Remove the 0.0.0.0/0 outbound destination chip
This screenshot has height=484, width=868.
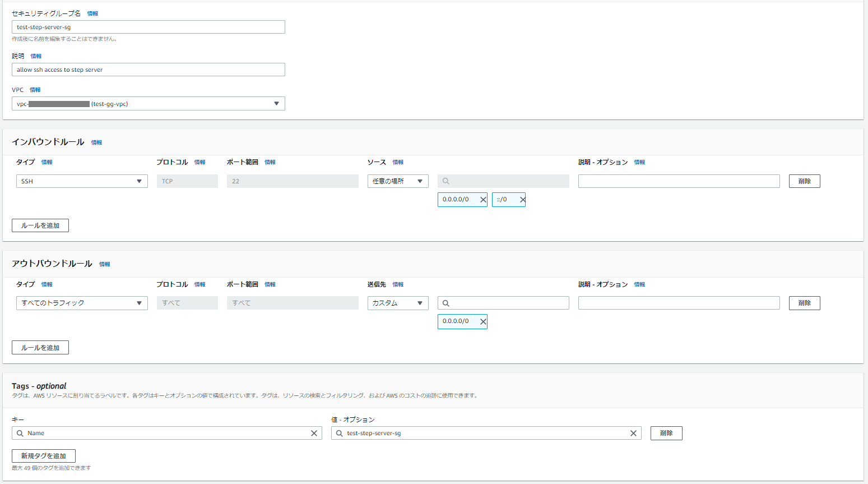click(x=483, y=321)
